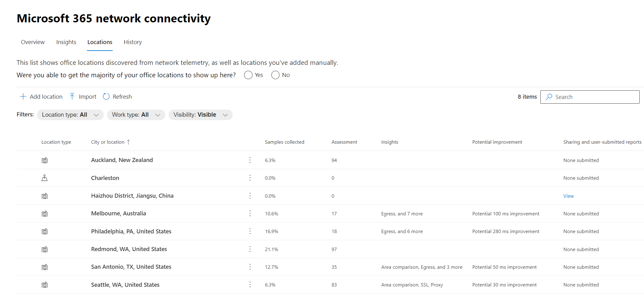Open more options for Melbourne, Australia
Viewport: 644px width, 306px height.
coord(250,214)
